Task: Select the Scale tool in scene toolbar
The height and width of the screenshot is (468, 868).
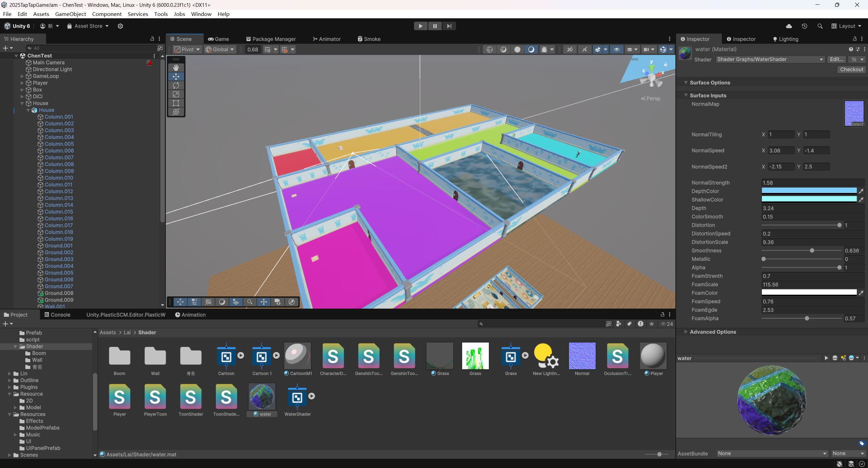Action: click(x=176, y=94)
